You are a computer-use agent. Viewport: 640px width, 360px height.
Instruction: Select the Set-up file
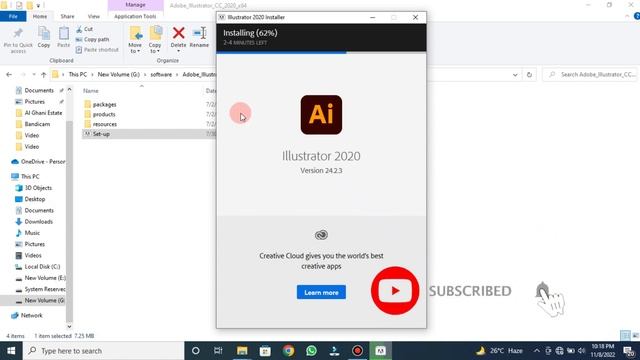click(x=101, y=134)
